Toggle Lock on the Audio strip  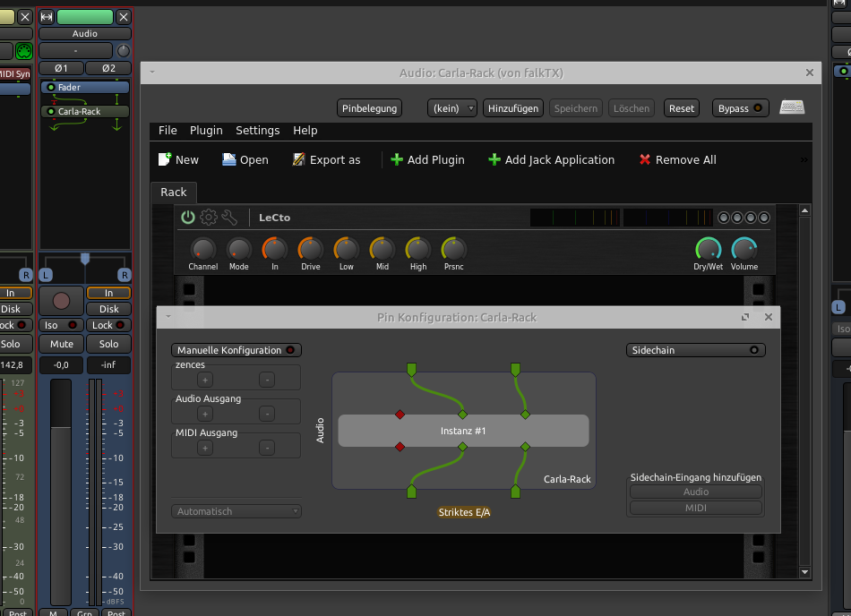coord(108,325)
